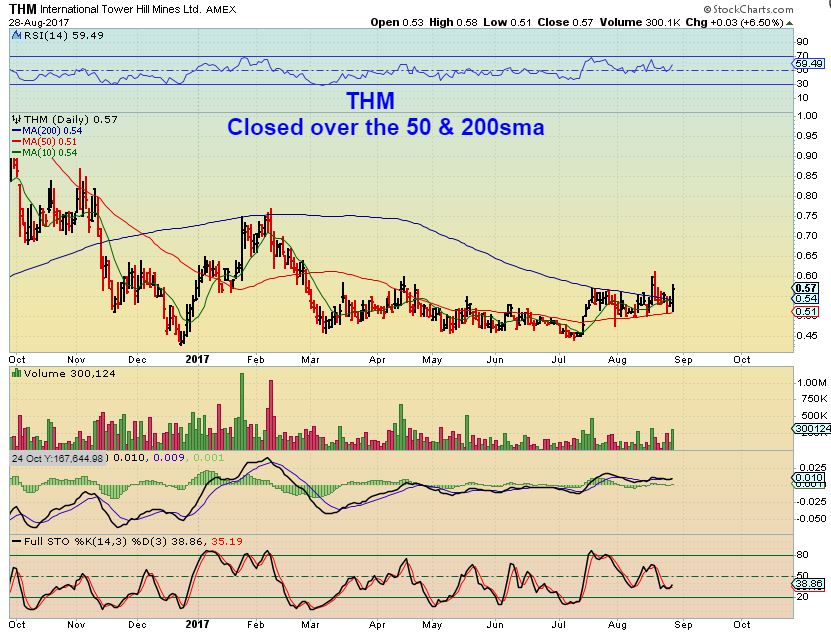
Task: Click the Chg +0.03 (+6.50%) value
Action: point(734,22)
